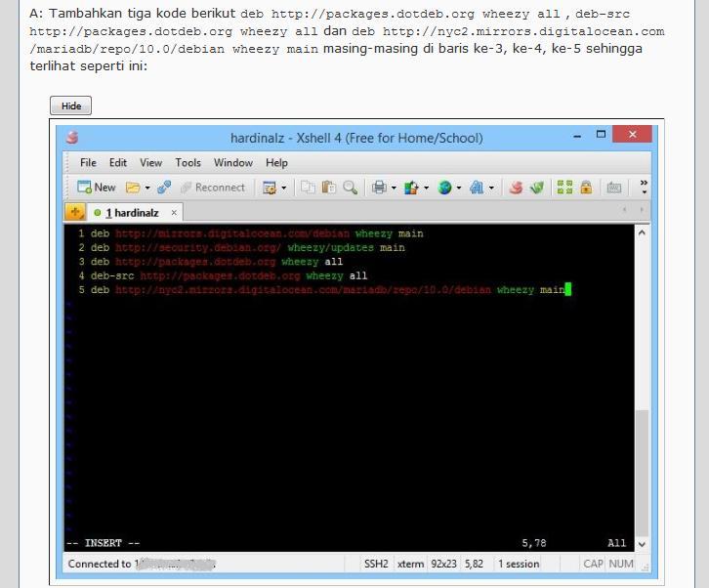Click the Xshell app icon in title bar
The image size is (709, 588).
click(72, 137)
